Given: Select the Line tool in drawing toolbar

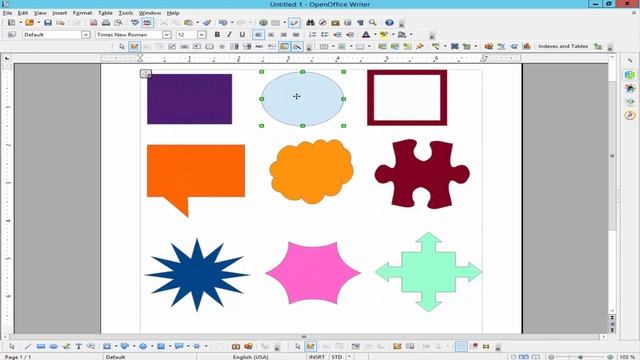Looking at the screenshot, I should (28, 347).
